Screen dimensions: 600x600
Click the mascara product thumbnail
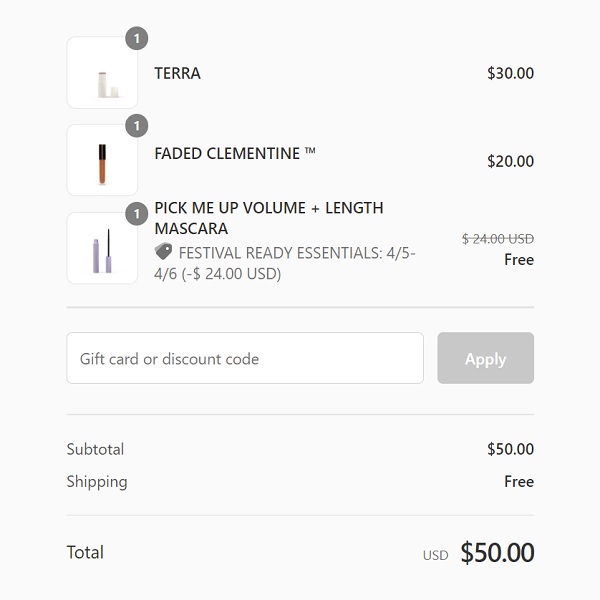102,248
